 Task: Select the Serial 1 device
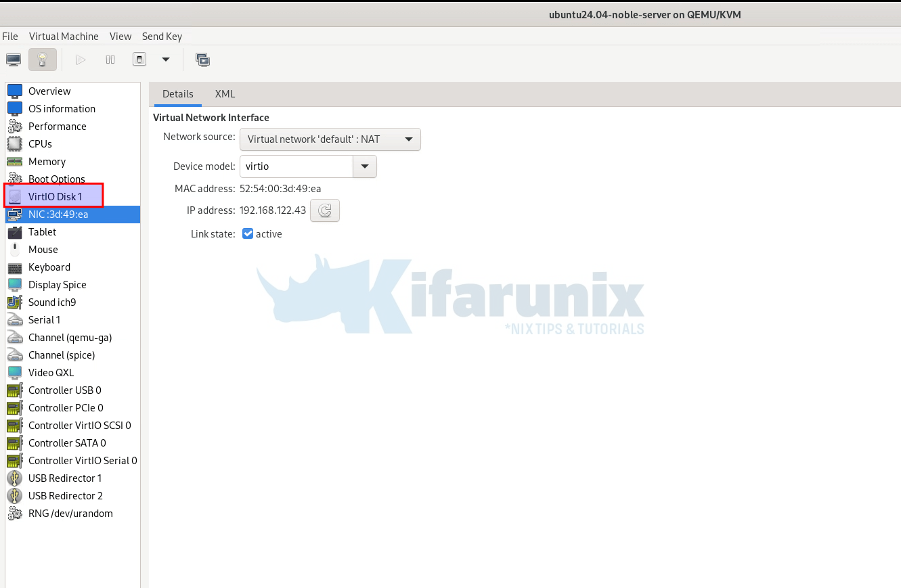(73, 320)
